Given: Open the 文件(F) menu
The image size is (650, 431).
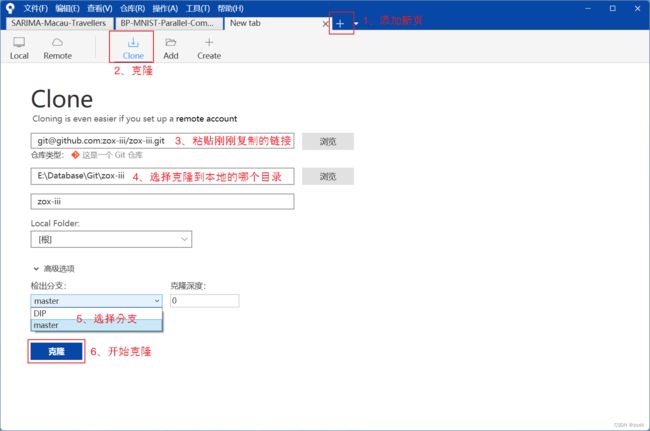Looking at the screenshot, I should point(35,8).
